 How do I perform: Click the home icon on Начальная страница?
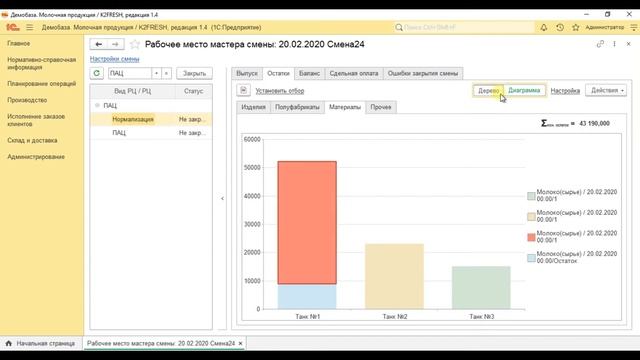pyautogui.click(x=9, y=343)
